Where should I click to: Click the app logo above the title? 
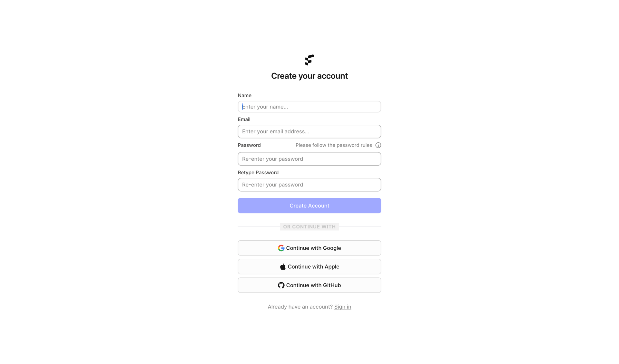309,60
